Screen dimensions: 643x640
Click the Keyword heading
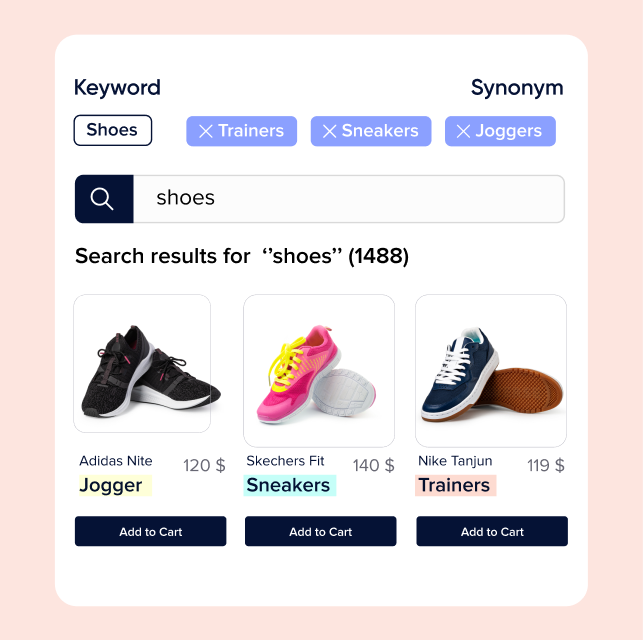117,87
